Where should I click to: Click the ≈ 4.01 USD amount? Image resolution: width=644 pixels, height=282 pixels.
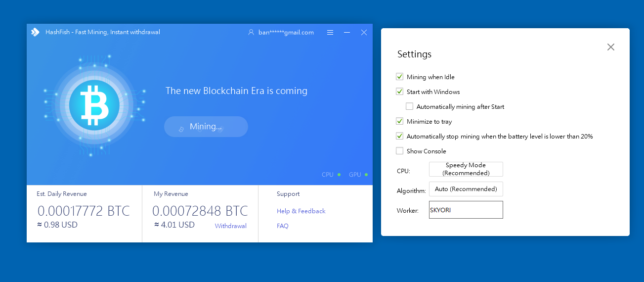(x=174, y=225)
